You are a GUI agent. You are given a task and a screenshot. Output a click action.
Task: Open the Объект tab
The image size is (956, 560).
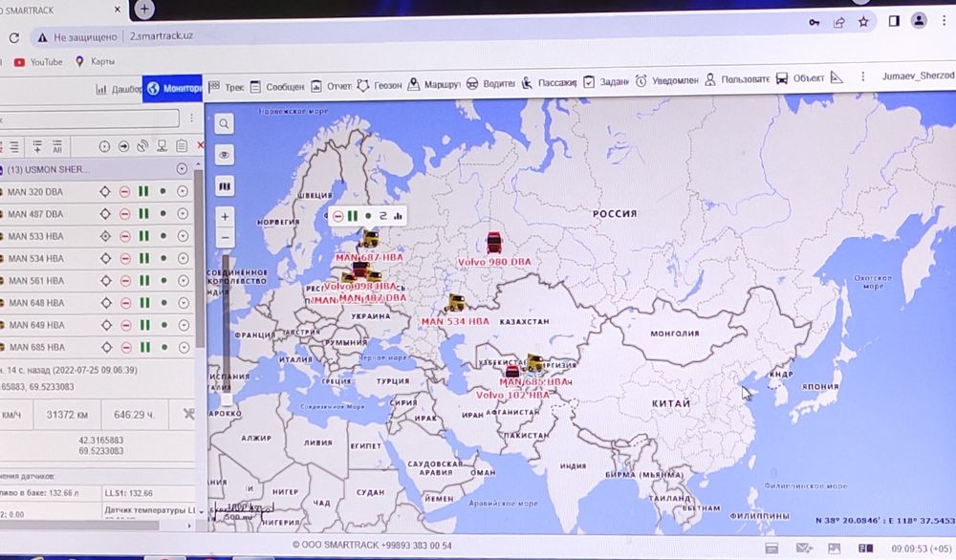point(799,78)
